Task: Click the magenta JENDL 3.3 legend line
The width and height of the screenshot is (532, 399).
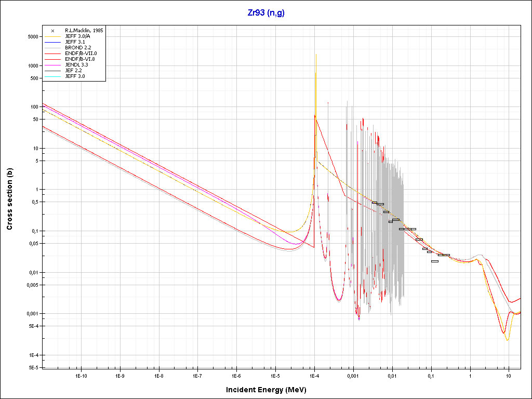Action: (53, 65)
